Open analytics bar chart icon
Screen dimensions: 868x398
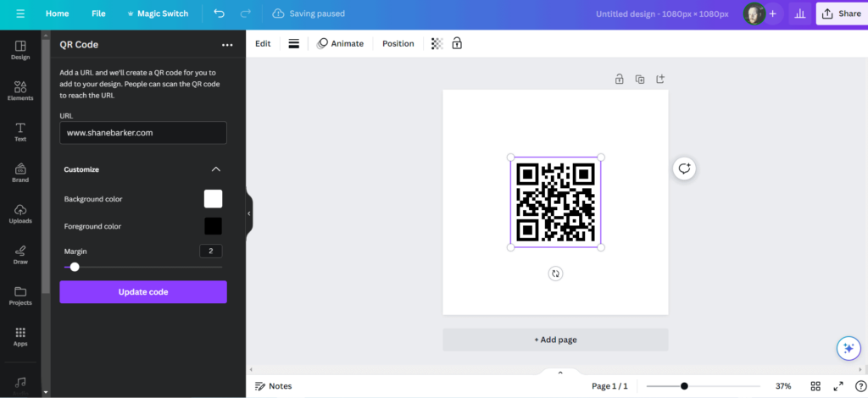[799, 14]
